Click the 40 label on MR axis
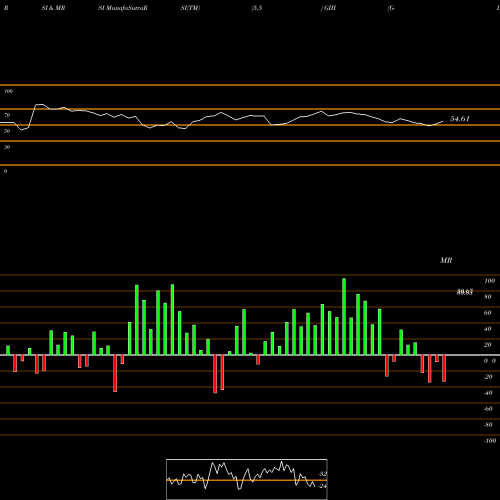The image size is (500, 500). coord(488,329)
